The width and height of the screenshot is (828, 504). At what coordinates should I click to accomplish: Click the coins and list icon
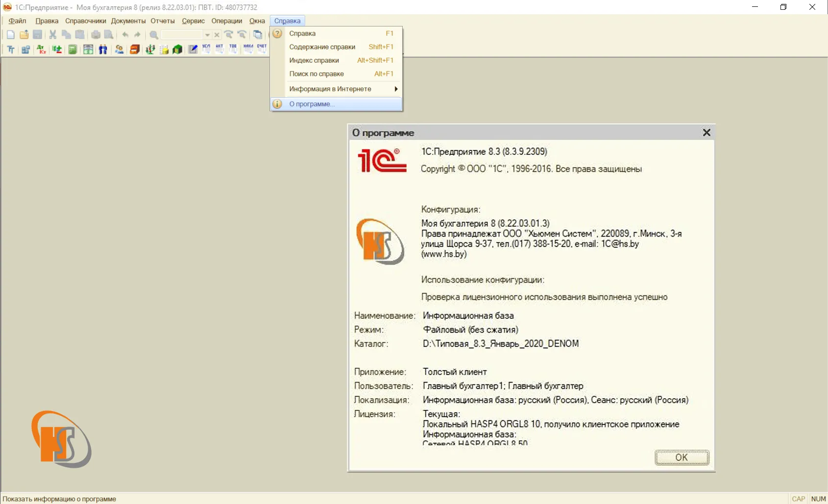164,49
